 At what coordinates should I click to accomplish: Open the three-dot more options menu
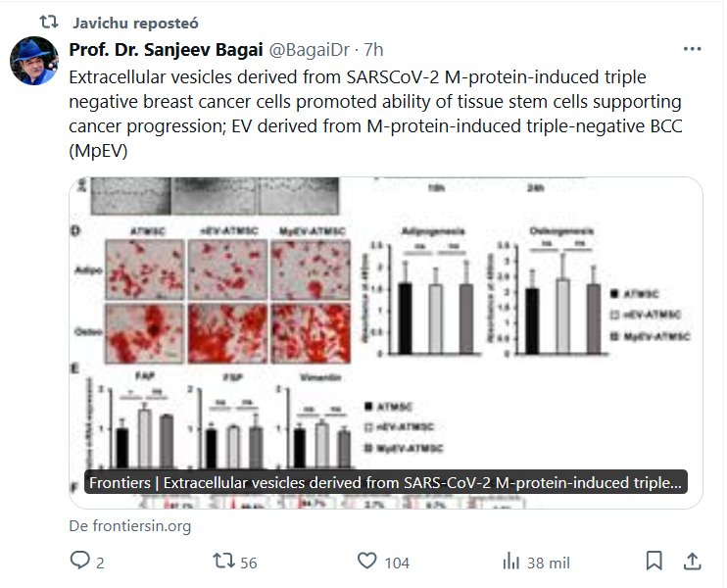point(692,49)
